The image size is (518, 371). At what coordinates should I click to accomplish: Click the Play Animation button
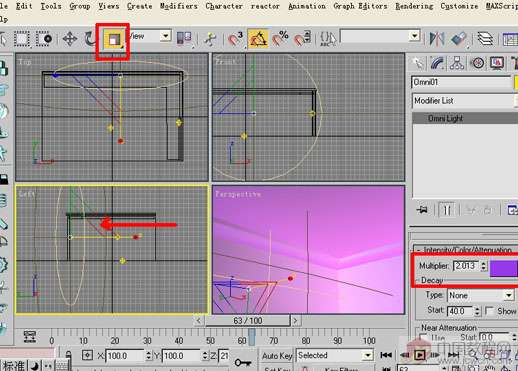pos(420,355)
